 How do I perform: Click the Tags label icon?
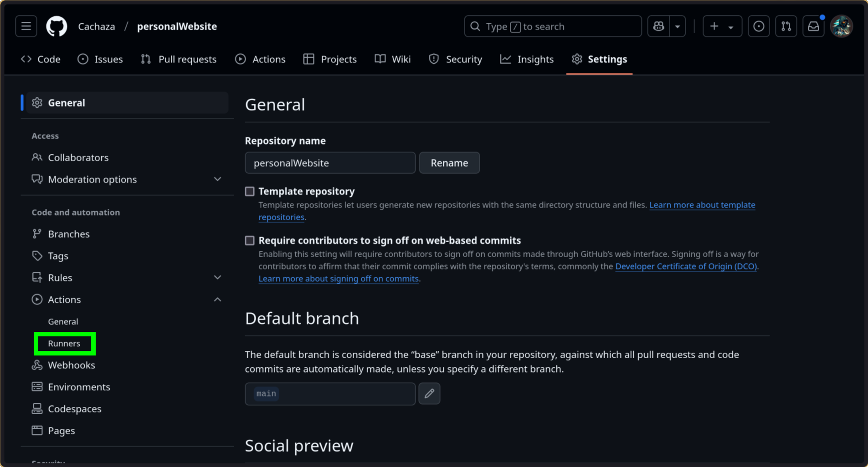click(37, 256)
